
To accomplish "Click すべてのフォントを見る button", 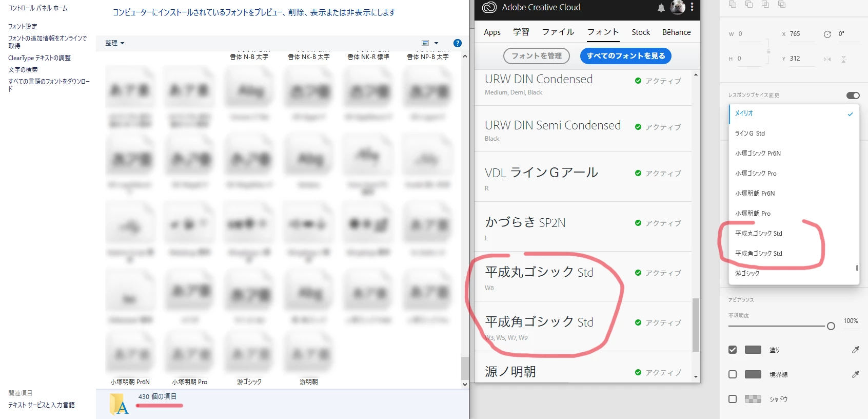I will (626, 55).
